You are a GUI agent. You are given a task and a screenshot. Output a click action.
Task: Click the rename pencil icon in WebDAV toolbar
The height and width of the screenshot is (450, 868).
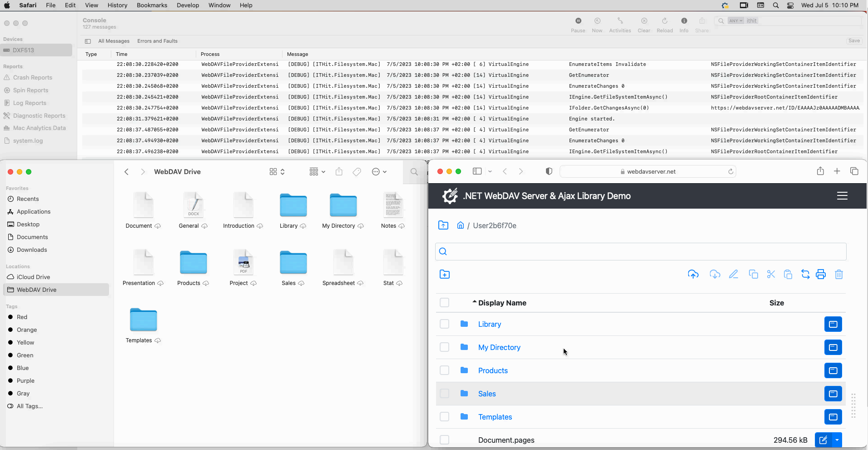pyautogui.click(x=734, y=274)
